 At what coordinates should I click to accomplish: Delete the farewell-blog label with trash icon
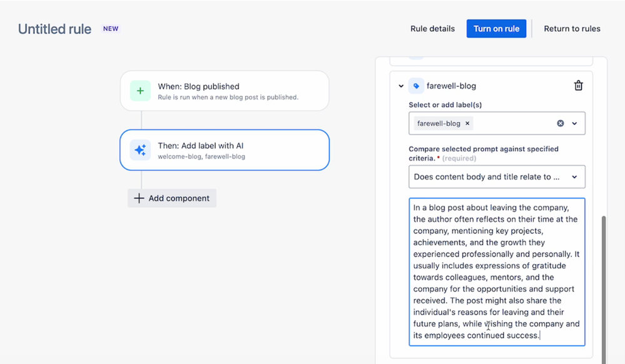point(578,86)
